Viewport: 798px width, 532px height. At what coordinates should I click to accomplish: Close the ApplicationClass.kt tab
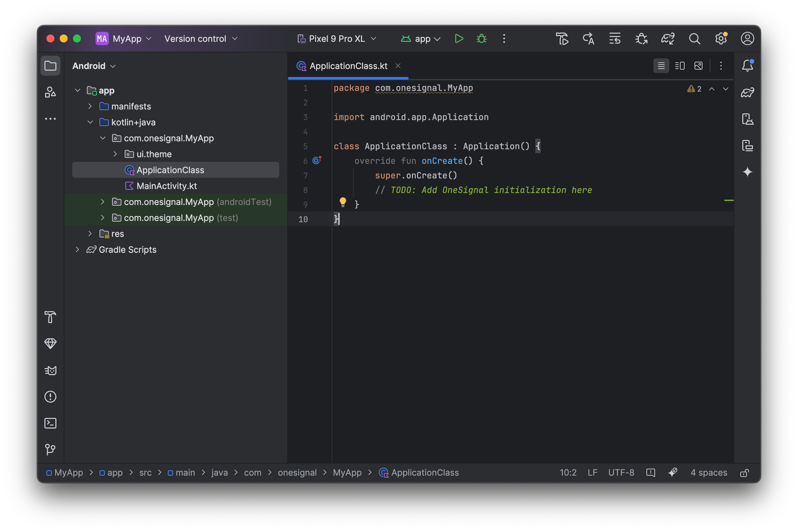click(398, 66)
